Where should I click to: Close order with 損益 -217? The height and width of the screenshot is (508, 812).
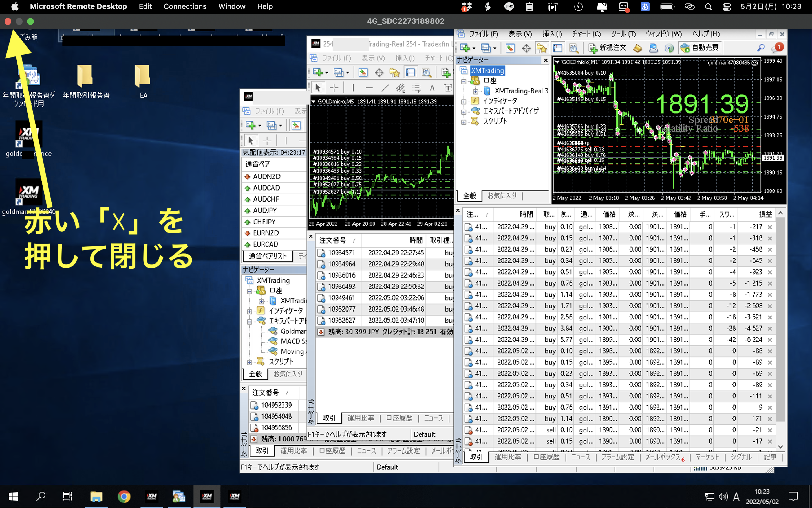pos(770,227)
